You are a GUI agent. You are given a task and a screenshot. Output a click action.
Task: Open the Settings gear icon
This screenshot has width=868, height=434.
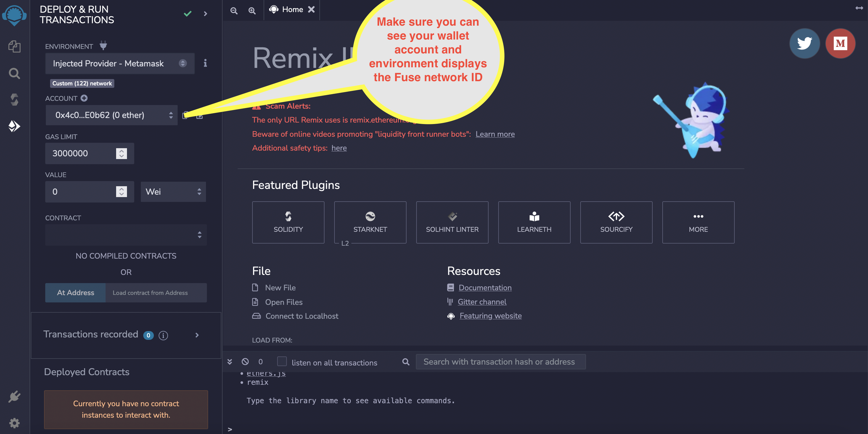tap(14, 423)
